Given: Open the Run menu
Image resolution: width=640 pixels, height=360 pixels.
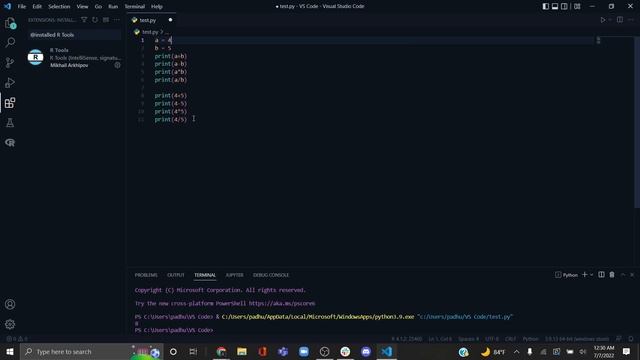Looking at the screenshot, I should pyautogui.click(x=113, y=6).
